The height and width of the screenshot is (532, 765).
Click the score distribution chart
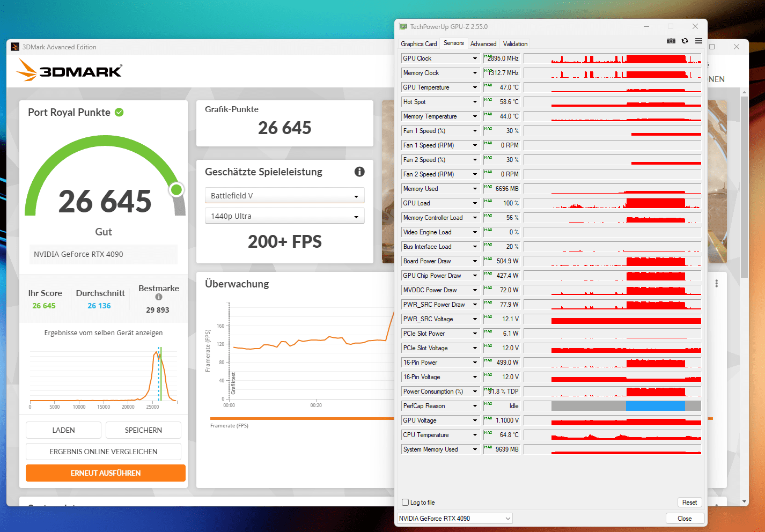coord(104,375)
